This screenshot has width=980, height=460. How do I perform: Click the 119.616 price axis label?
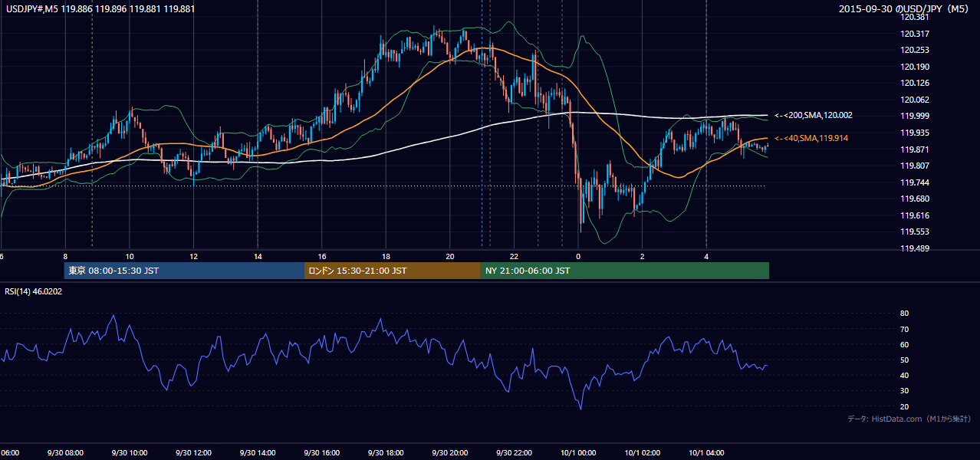pos(916,215)
